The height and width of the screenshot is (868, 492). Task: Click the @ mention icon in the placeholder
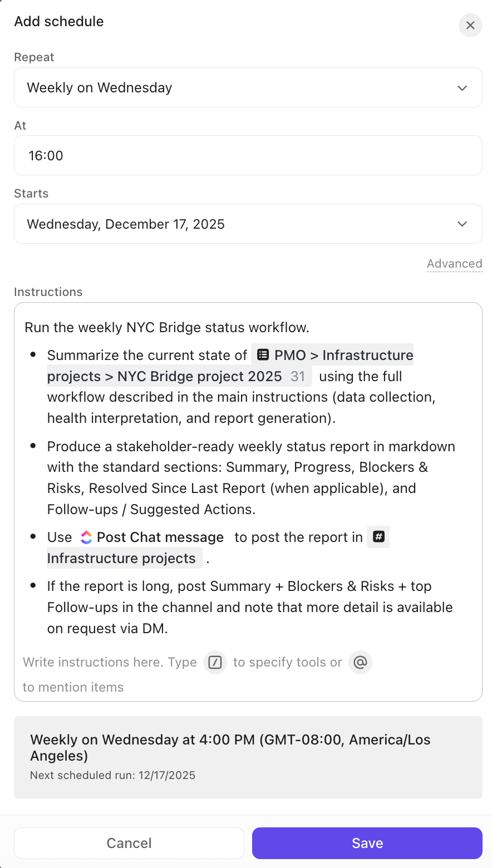pos(360,662)
